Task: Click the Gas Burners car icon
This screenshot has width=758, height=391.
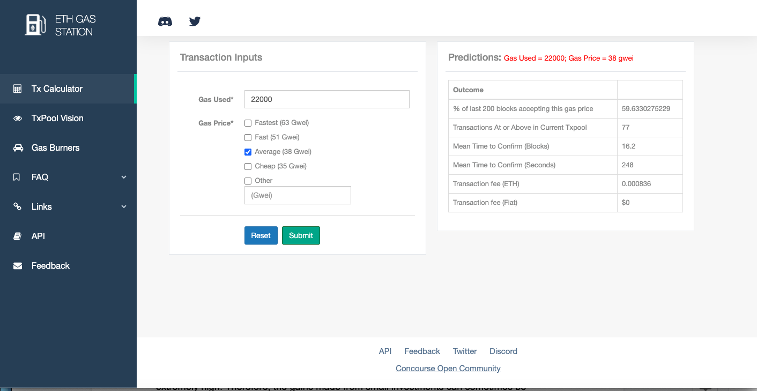Action: click(x=17, y=148)
